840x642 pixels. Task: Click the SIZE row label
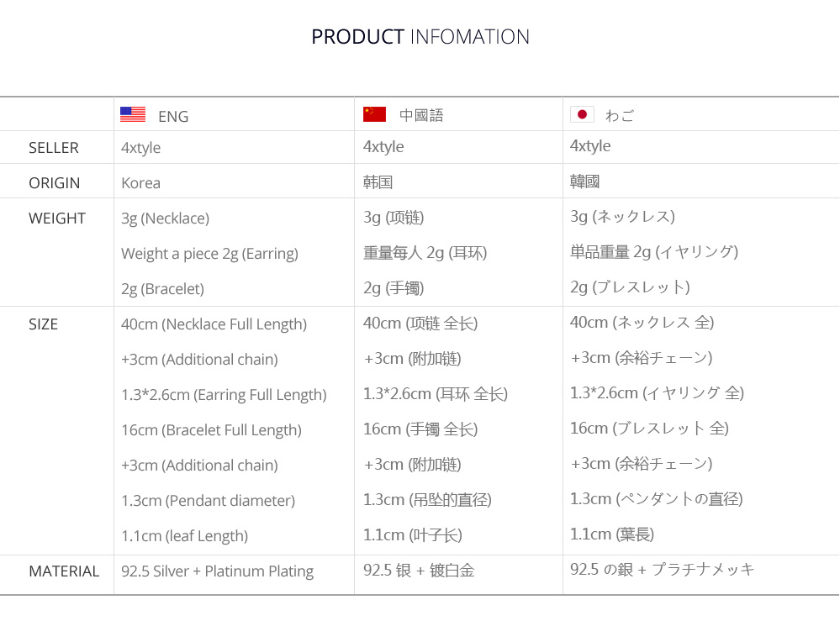point(43,324)
